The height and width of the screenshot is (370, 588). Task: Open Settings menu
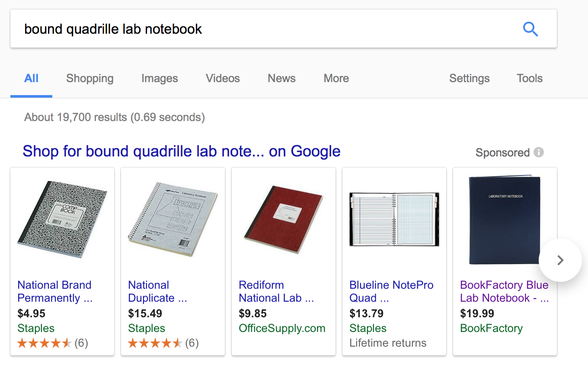coord(470,78)
